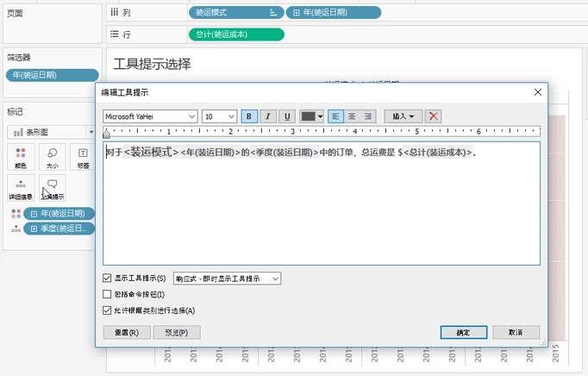This screenshot has height=376, width=588.
Task: Open the Microsoft YaHei font dropdown
Action: point(150,116)
